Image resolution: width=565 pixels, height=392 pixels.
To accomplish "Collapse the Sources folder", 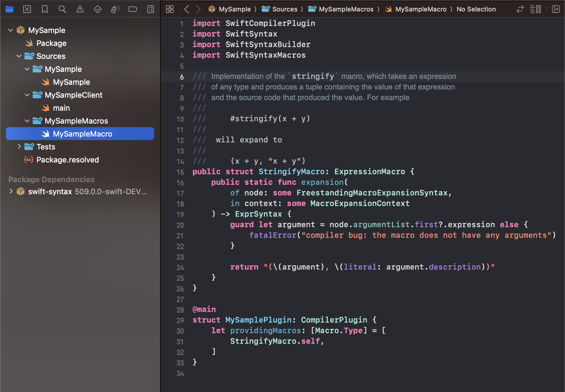I will tap(19, 56).
